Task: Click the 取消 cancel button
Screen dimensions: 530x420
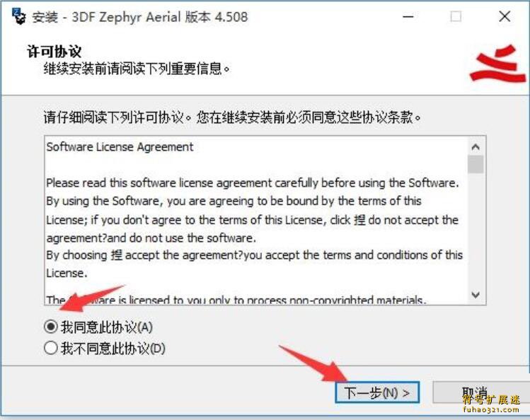Action: pyautogui.click(x=481, y=392)
